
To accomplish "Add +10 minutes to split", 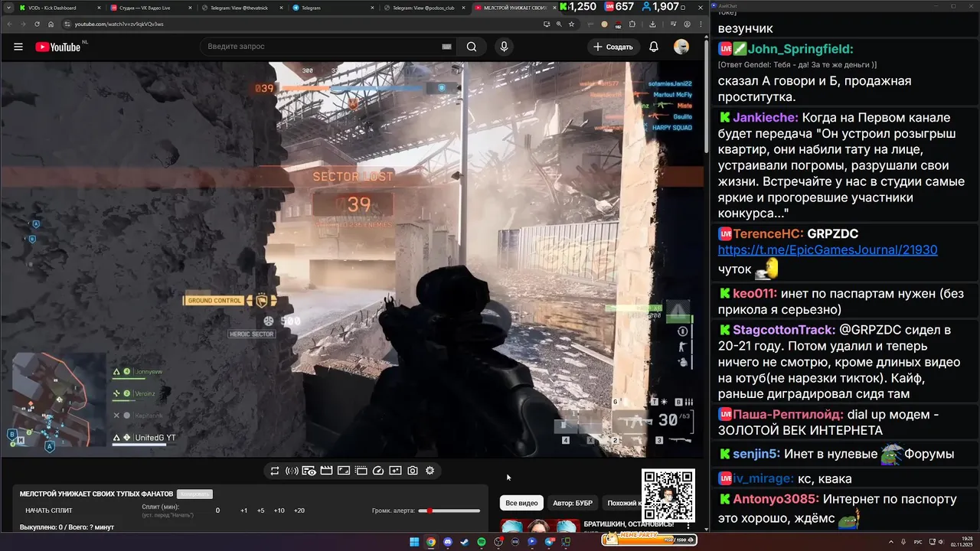I will click(x=279, y=510).
